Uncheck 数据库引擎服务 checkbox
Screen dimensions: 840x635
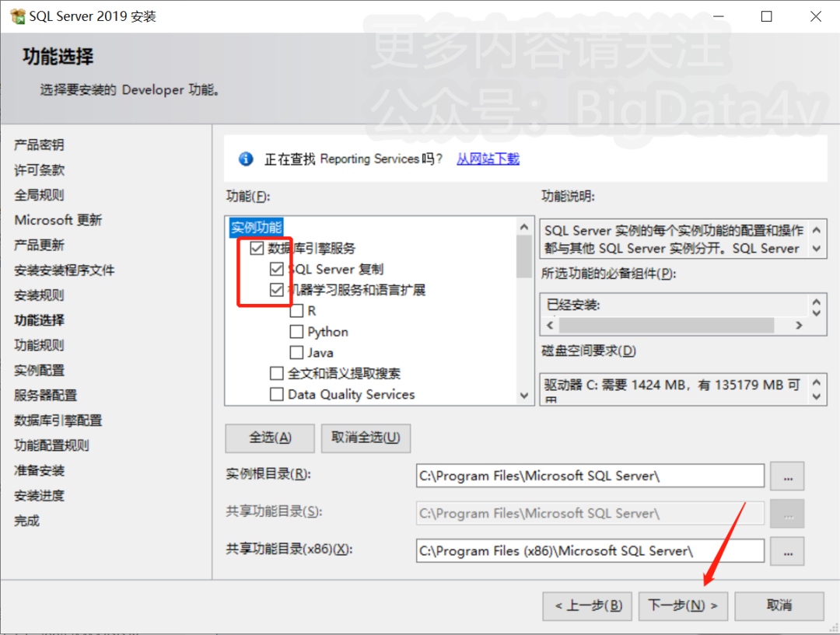[x=257, y=248]
